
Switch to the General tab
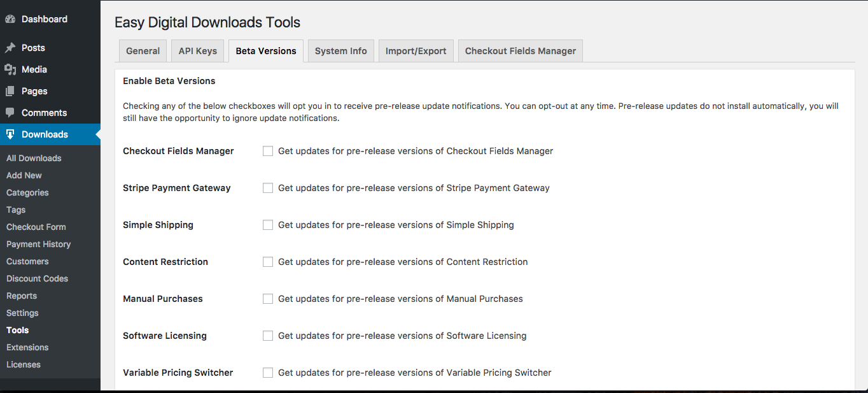tap(143, 51)
